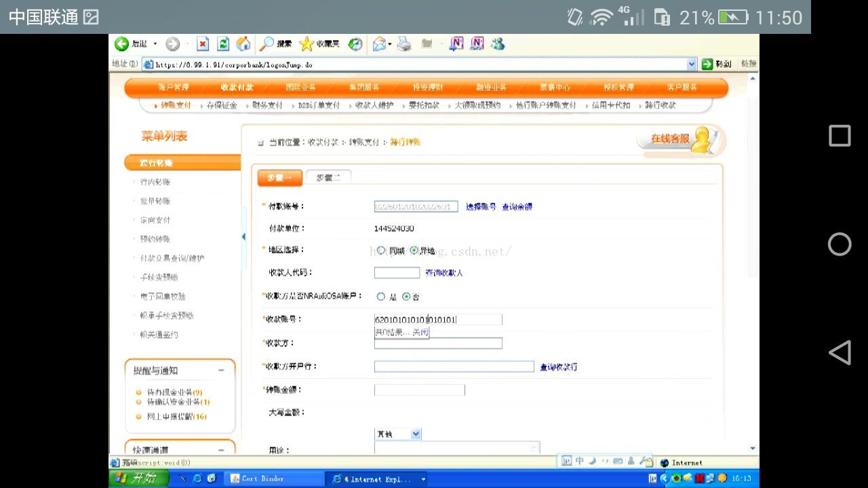Click the 关闭 link in results popup
The width and height of the screenshot is (868, 488).
click(x=420, y=332)
